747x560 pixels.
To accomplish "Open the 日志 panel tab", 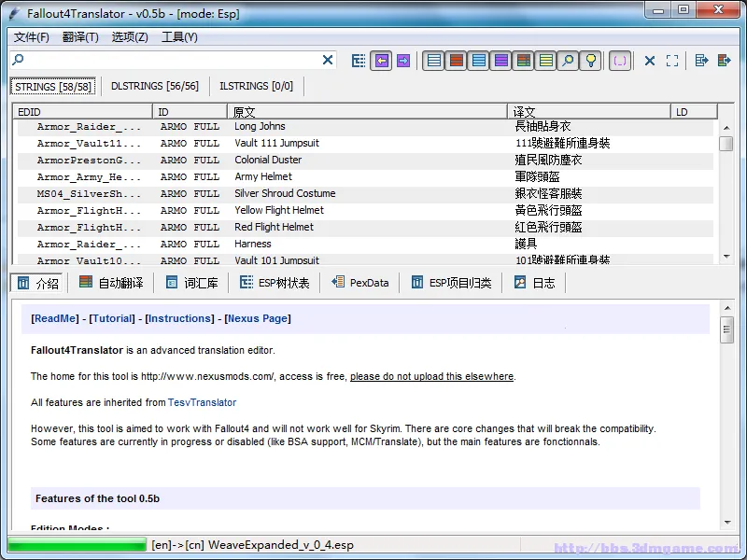I will tap(534, 283).
